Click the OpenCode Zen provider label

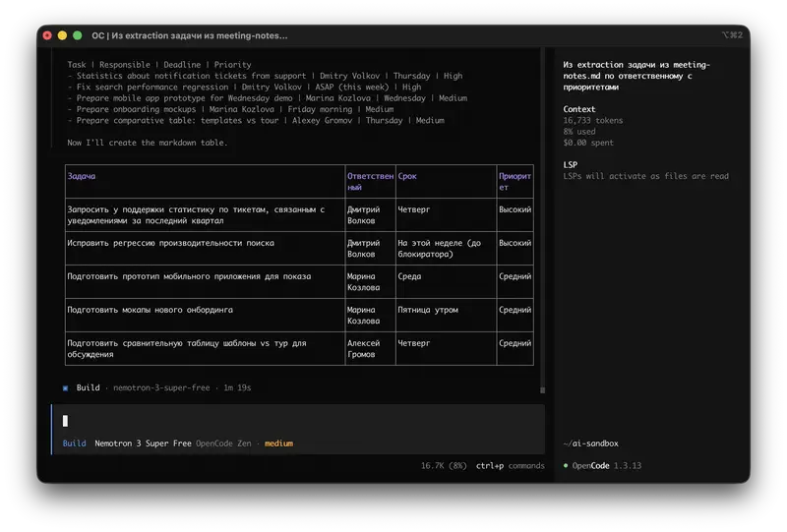point(225,443)
